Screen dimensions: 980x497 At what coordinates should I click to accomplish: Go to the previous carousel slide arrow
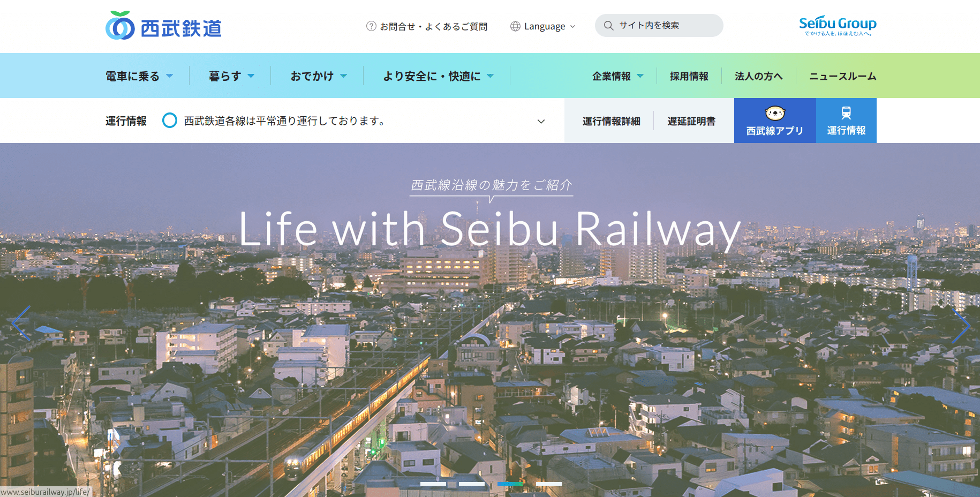coord(21,323)
